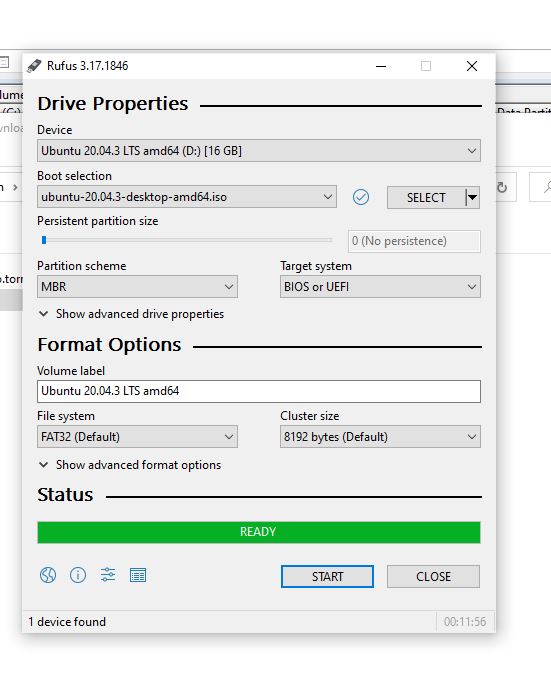Click the Volume label text field

(x=258, y=392)
